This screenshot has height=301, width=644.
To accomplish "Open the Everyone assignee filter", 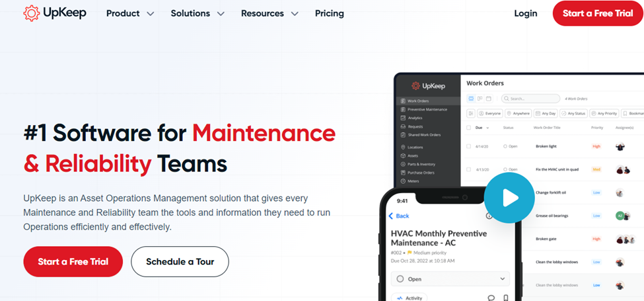I will (490, 113).
